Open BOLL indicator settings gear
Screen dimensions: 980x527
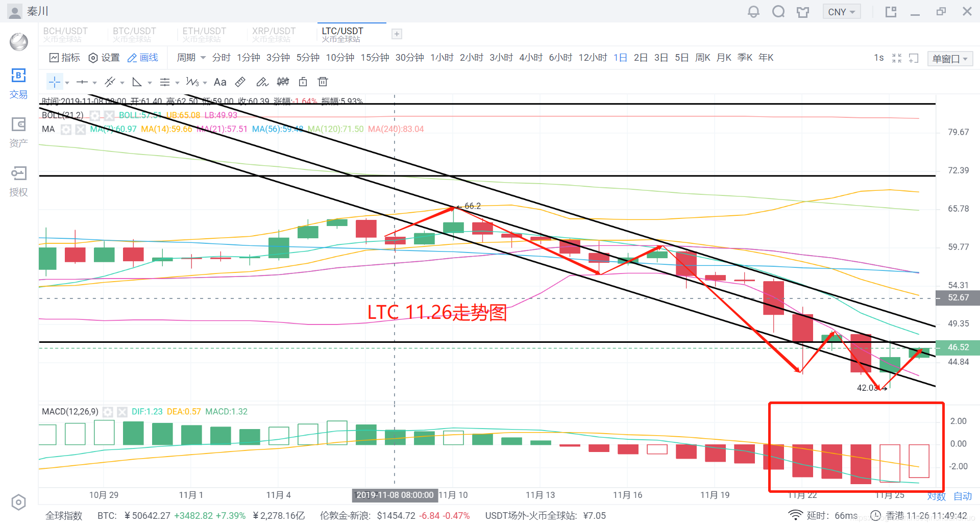click(x=94, y=115)
